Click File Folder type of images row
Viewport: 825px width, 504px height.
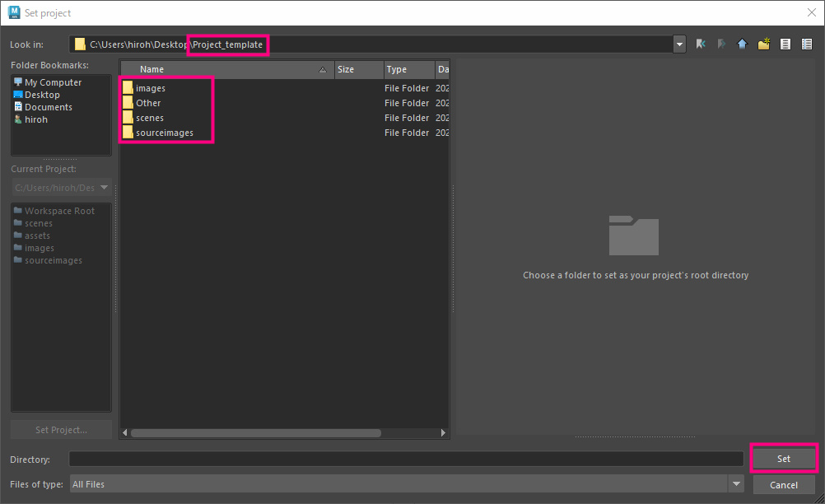407,88
